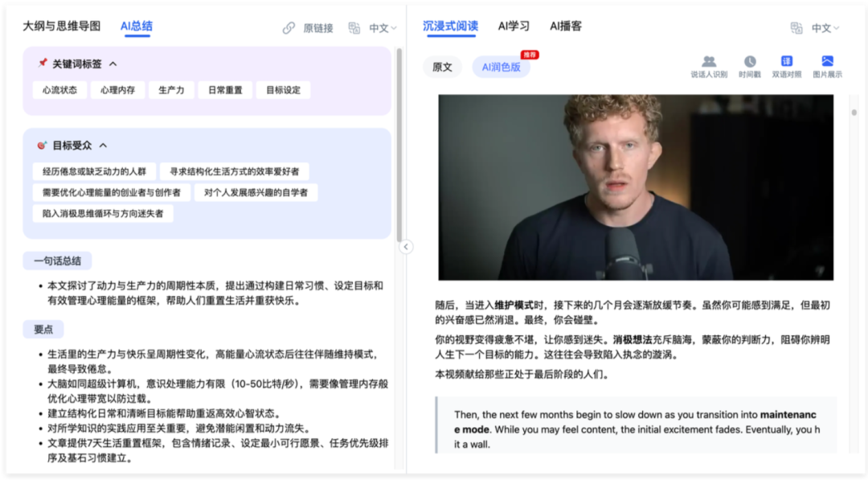The height and width of the screenshot is (480, 868).
Task: Click the 心流状态 keyword tag
Action: coord(59,90)
